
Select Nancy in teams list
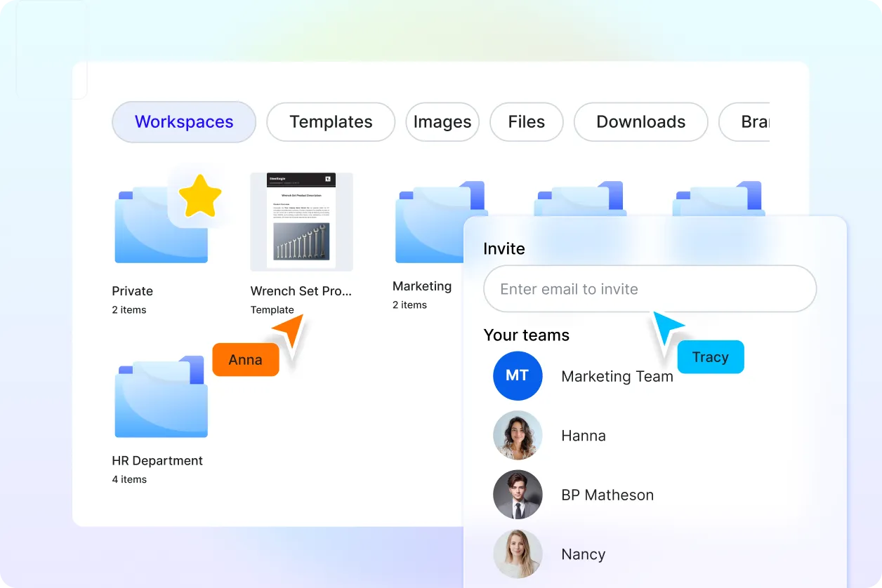click(583, 554)
